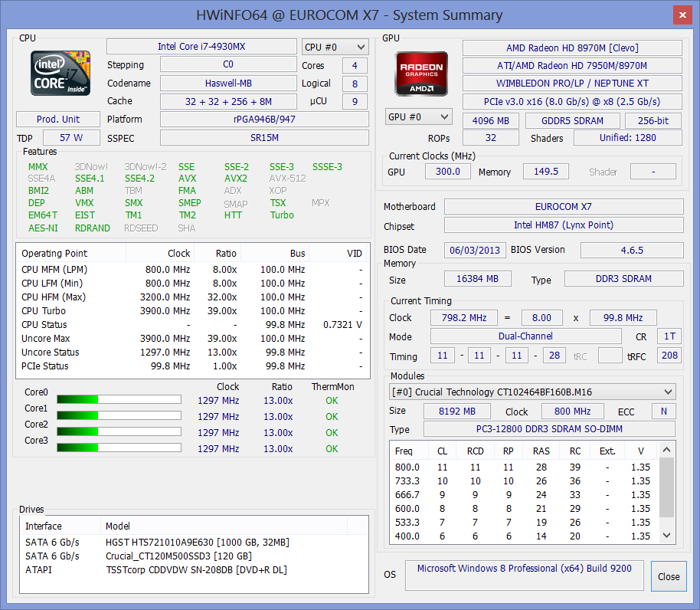Click the BIOS Date 06/03/2013 field
This screenshot has height=610, width=700.
[x=475, y=250]
